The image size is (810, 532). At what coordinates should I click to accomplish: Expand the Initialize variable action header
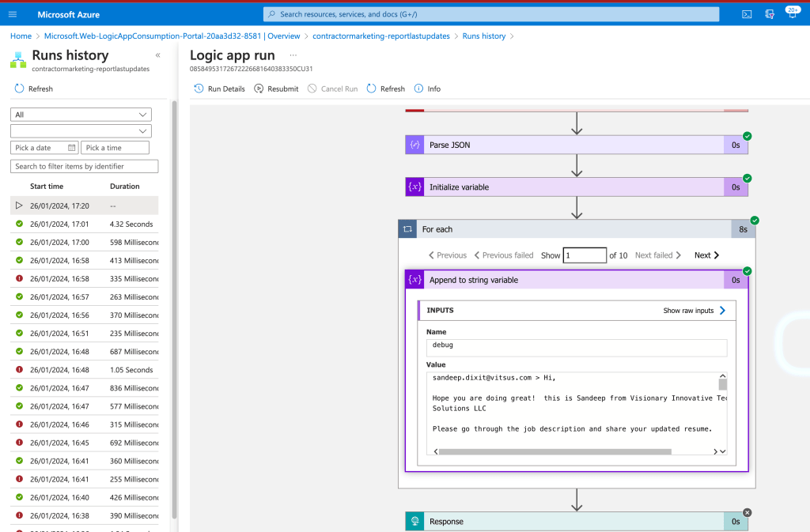[x=577, y=187]
